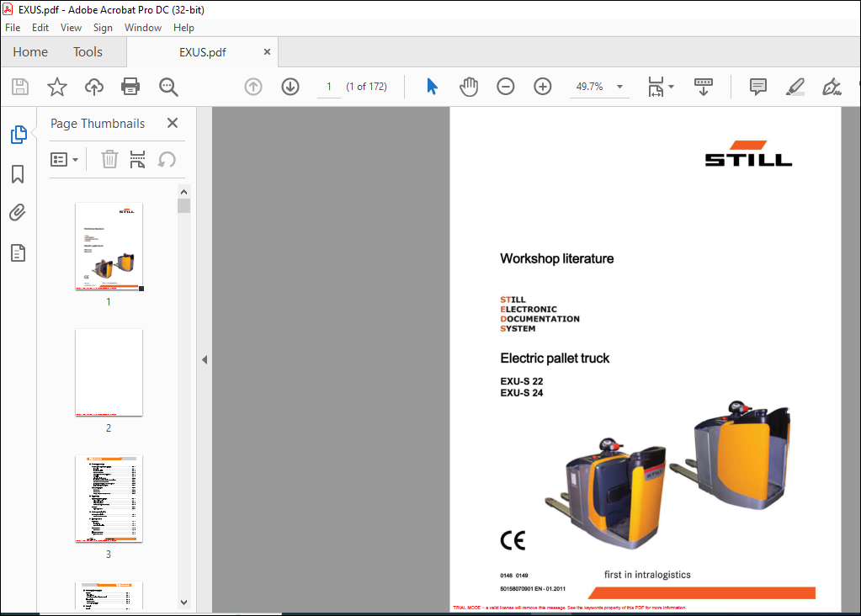Click the print pages icon in Thumbnails panel
The width and height of the screenshot is (861, 616).
[x=137, y=160]
